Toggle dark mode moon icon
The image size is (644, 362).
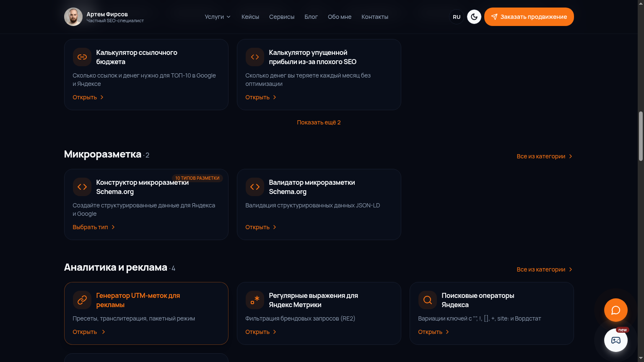(474, 17)
